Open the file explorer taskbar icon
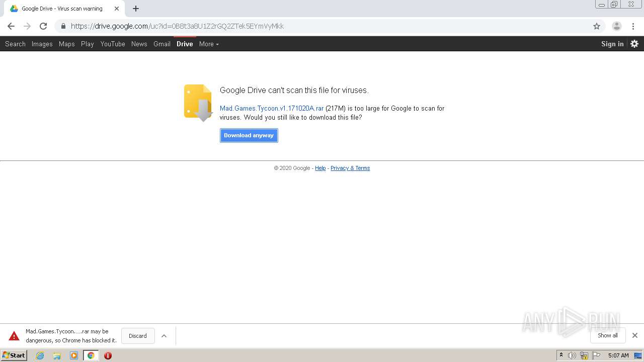The image size is (644, 362). click(x=57, y=355)
